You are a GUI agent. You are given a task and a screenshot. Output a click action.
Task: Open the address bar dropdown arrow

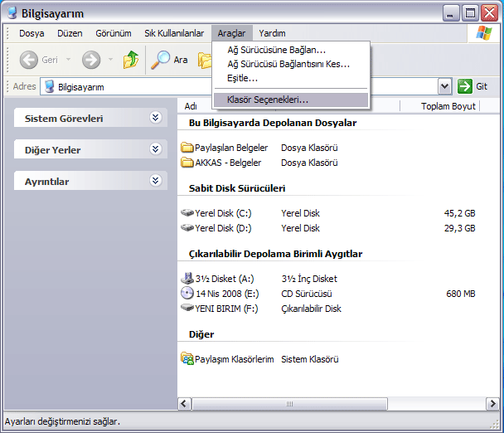pyautogui.click(x=444, y=86)
